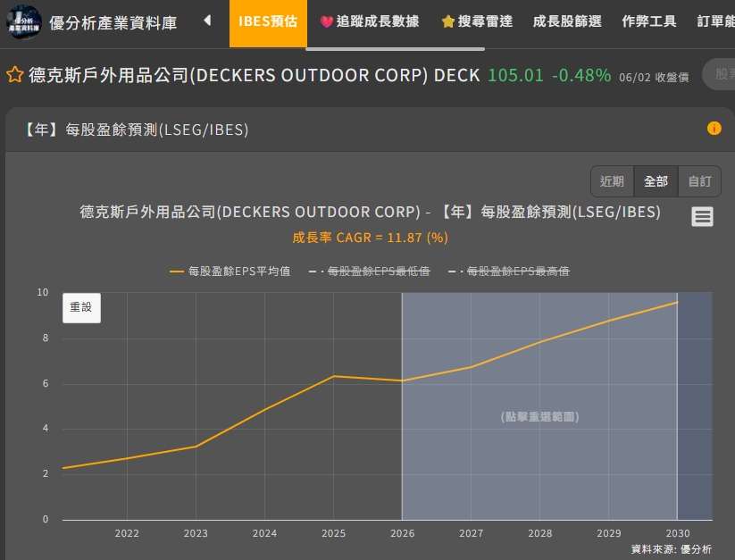Viewport: 735px width, 560px height.
Task: Toggle the favorite star beside DECK title
Action: 14,75
